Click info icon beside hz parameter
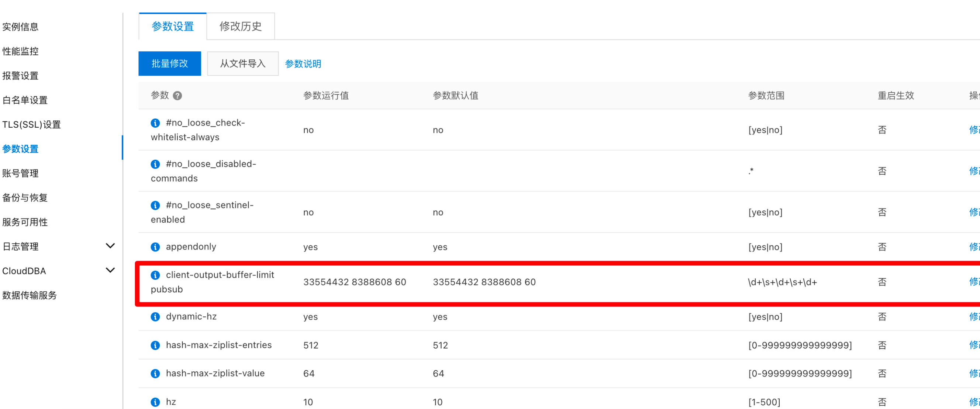 click(155, 402)
